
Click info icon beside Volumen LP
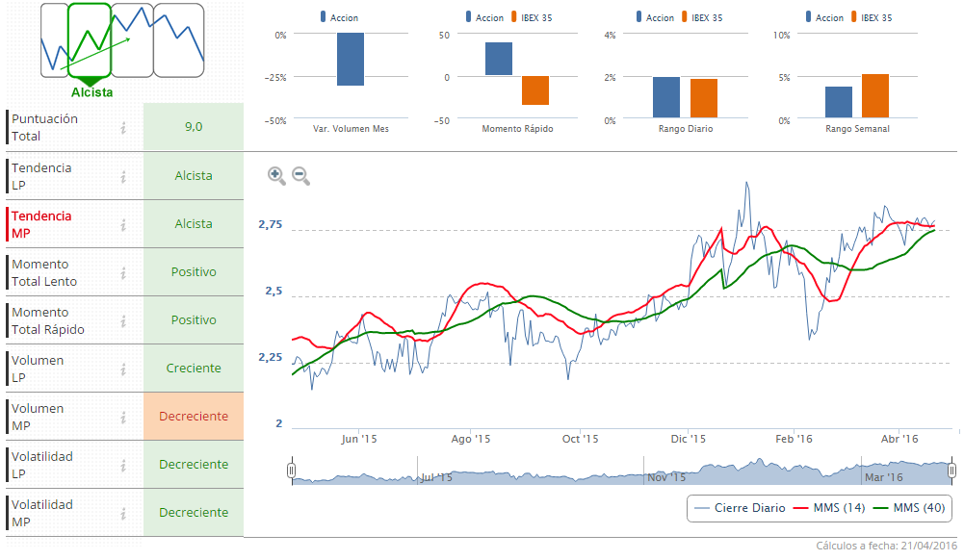123,369
